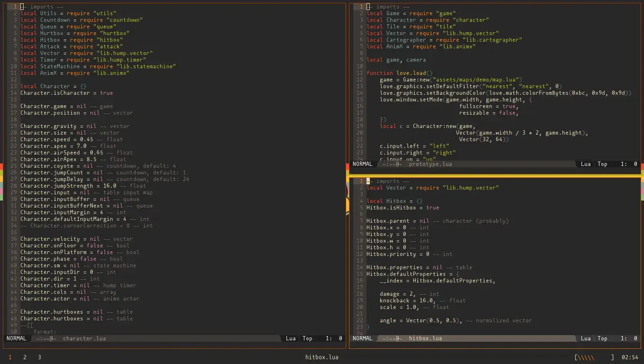Select active workspace 1 in the bar
Viewport: 644px width, 364px height.
tap(10, 357)
